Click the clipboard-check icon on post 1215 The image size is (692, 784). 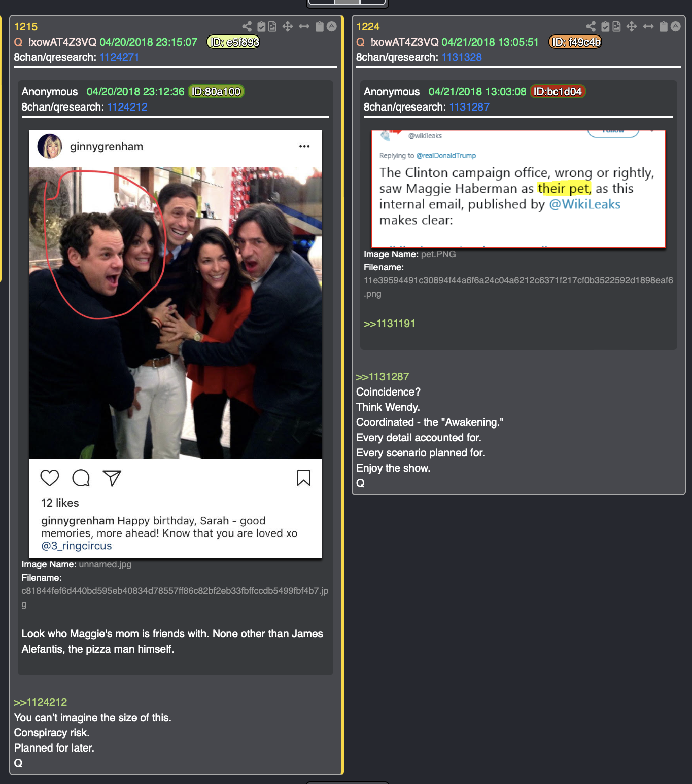[262, 26]
